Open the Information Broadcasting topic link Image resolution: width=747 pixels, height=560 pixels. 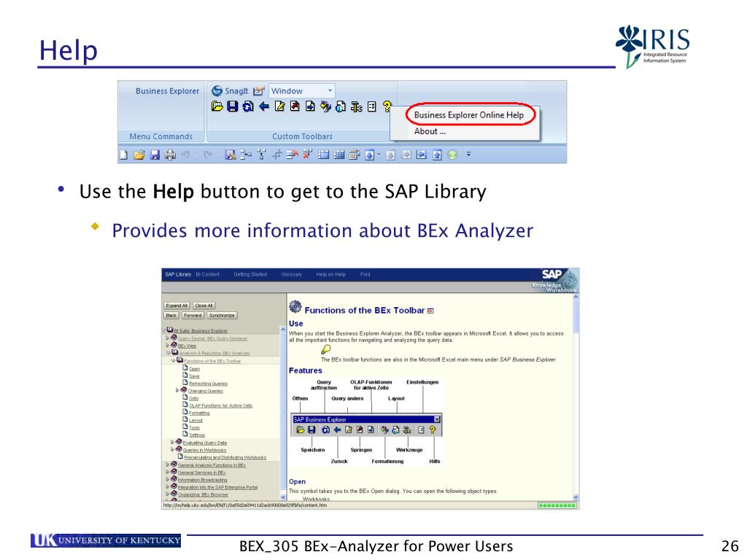[x=203, y=480]
